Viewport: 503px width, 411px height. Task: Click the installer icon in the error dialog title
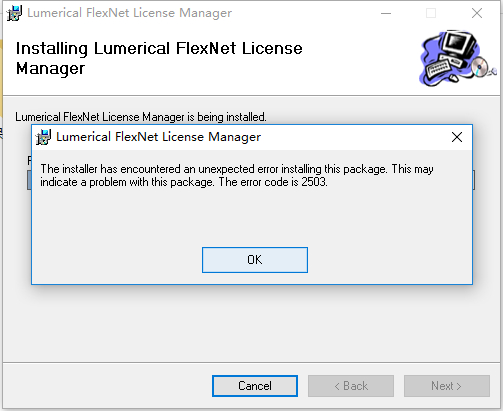click(x=43, y=137)
